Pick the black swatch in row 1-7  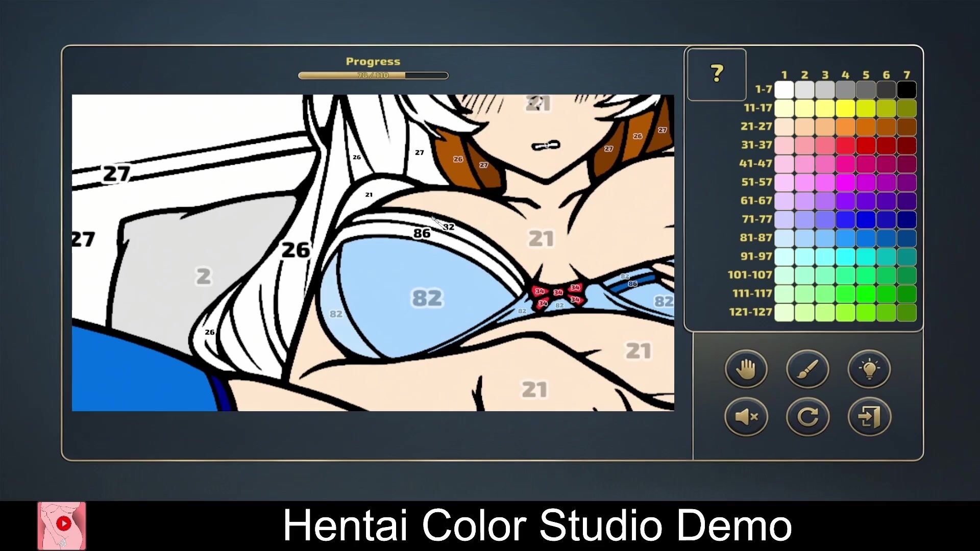point(906,90)
